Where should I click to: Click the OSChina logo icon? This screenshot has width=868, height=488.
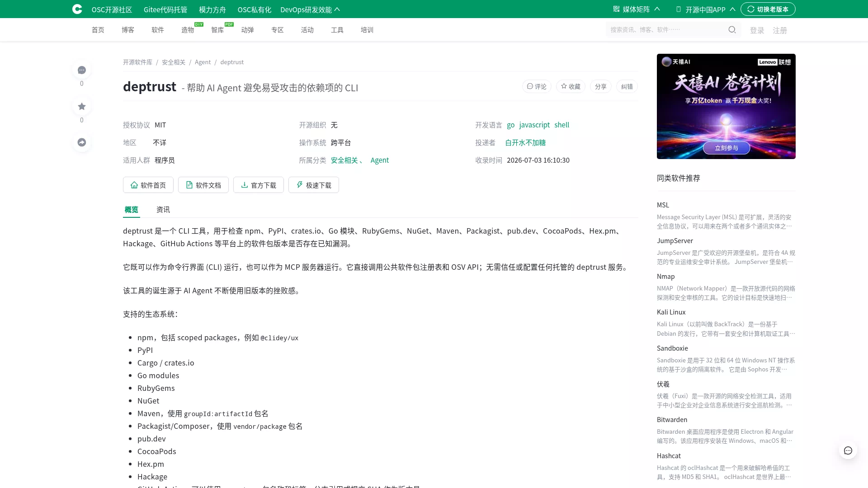pos(77,9)
